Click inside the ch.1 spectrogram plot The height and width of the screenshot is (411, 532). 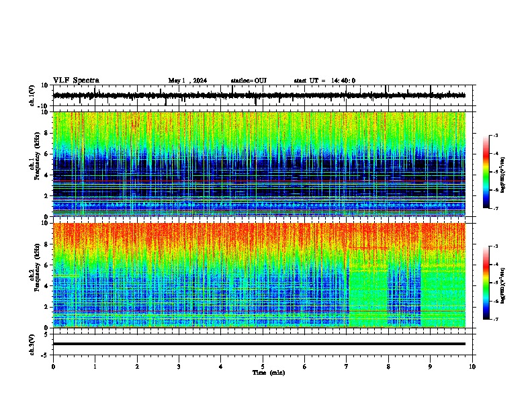coord(259,164)
